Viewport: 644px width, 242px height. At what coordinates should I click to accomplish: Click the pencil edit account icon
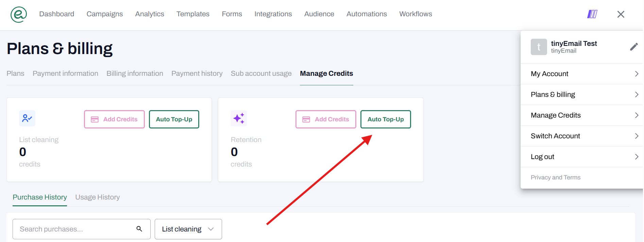(633, 47)
